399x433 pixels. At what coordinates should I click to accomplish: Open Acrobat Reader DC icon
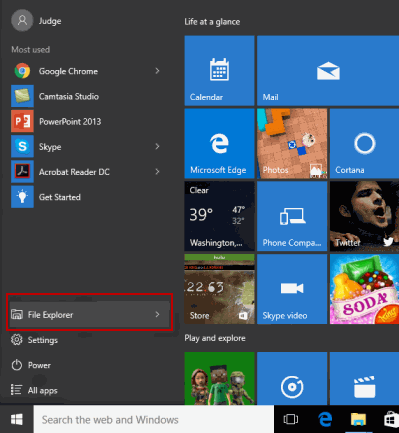click(x=22, y=172)
